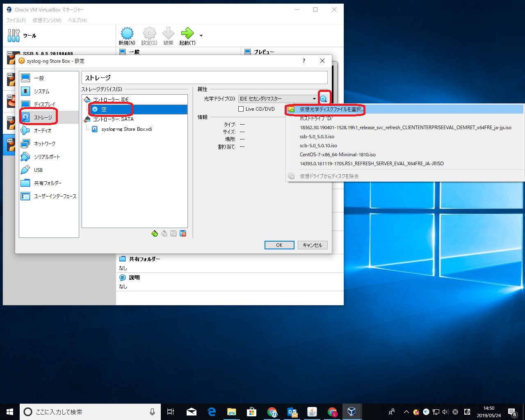Open the USB settings category
Screen dimensions: 525x420
[38, 170]
